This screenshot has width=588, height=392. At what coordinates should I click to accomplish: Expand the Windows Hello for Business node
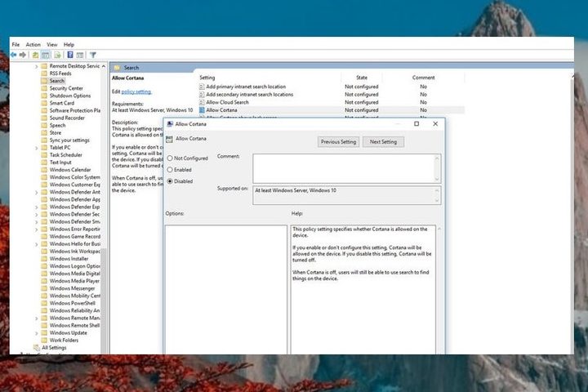coord(37,244)
